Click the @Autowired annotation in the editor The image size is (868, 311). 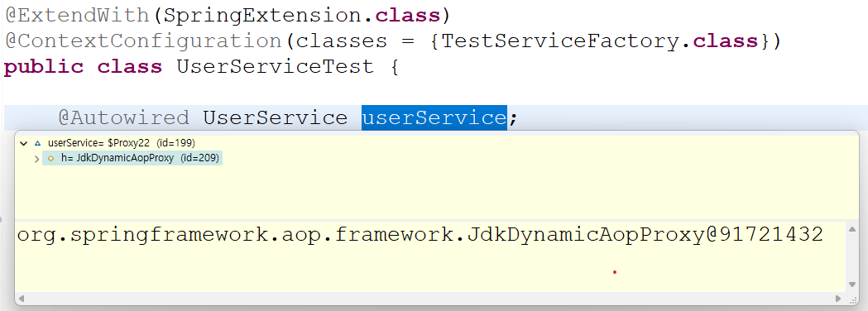click(124, 118)
